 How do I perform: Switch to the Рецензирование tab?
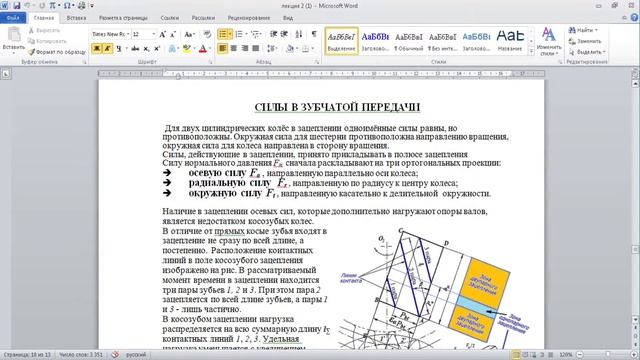coord(249,18)
